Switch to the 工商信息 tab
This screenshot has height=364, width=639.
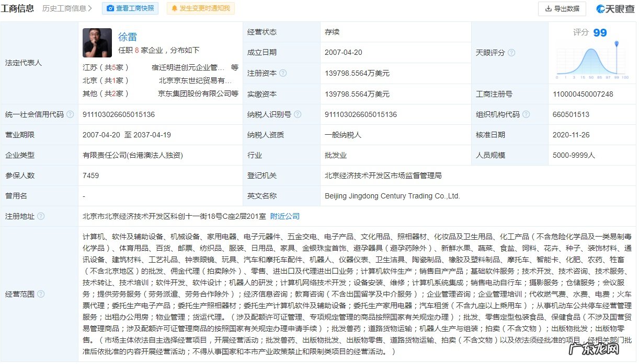[18, 8]
